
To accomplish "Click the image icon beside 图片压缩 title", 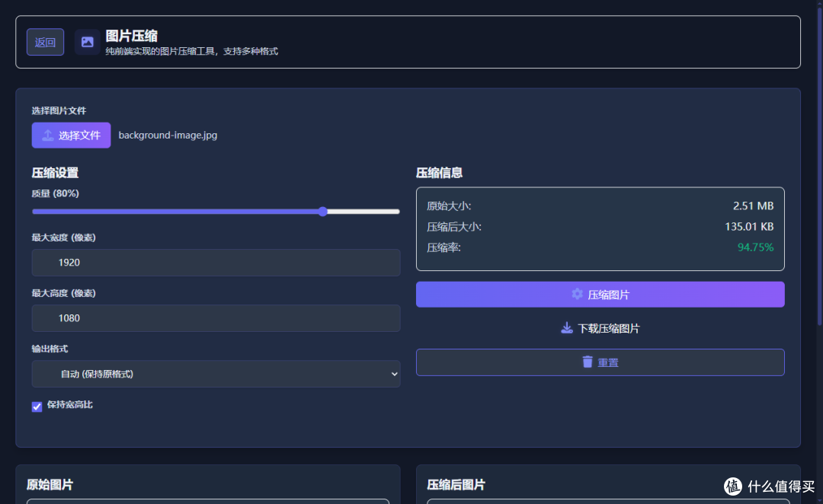I will tap(87, 42).
